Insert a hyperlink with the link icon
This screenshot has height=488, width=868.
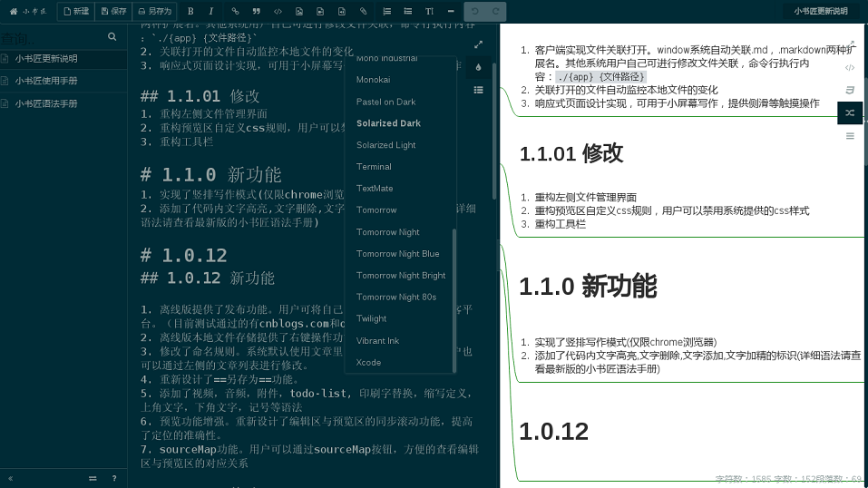tap(235, 11)
